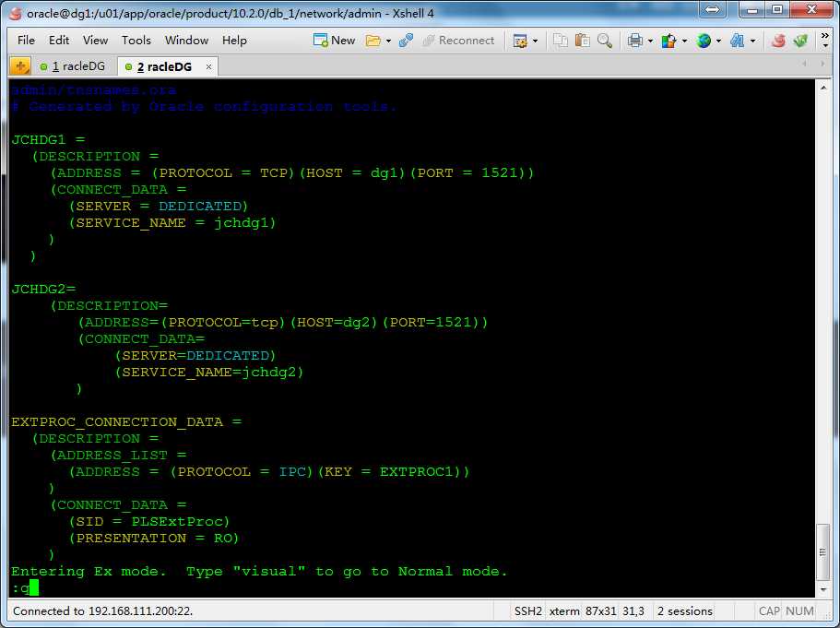Click the HOST=dg2 text
The width and height of the screenshot is (840, 628).
coord(334,323)
